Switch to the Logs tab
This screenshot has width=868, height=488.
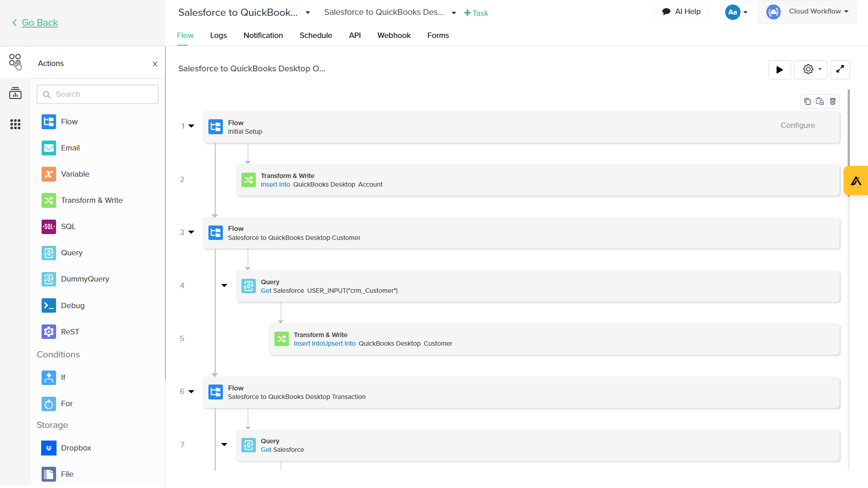pyautogui.click(x=218, y=35)
